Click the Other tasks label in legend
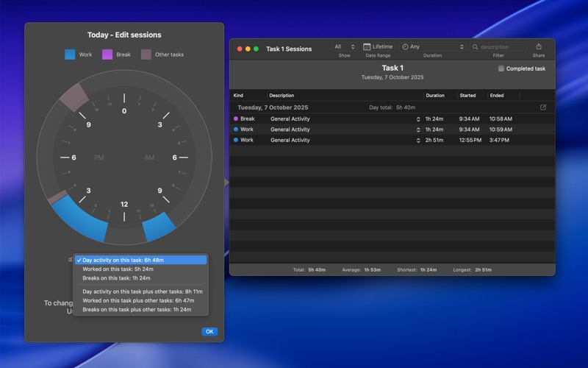The image size is (588, 368). [x=170, y=54]
